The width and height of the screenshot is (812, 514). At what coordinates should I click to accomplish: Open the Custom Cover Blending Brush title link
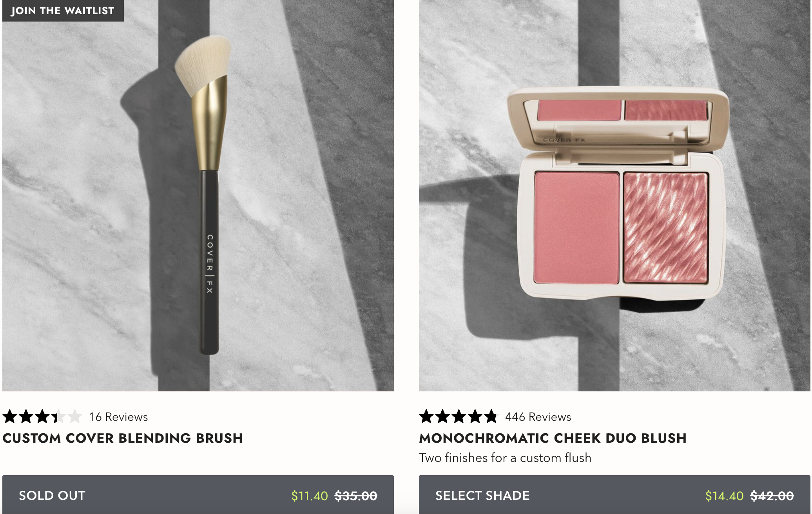tap(123, 438)
